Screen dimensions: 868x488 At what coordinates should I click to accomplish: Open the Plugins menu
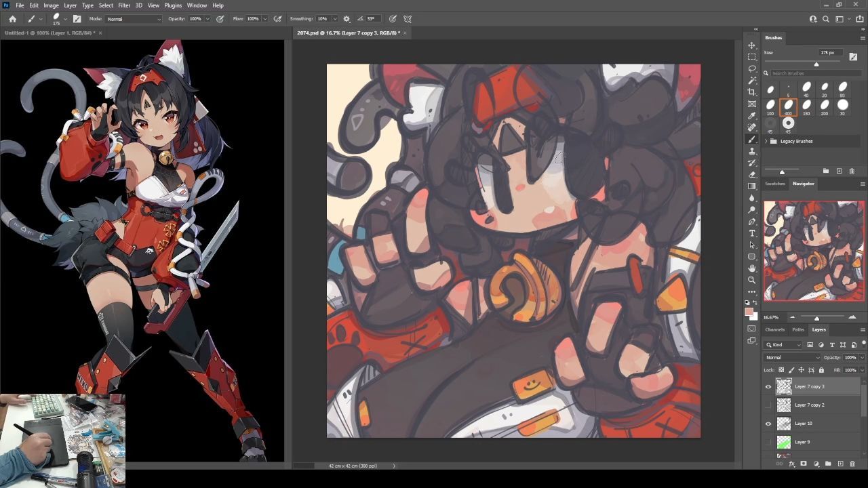click(x=173, y=5)
